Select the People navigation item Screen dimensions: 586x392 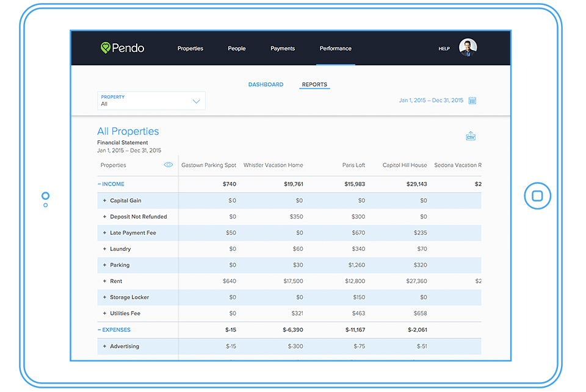[x=237, y=48]
